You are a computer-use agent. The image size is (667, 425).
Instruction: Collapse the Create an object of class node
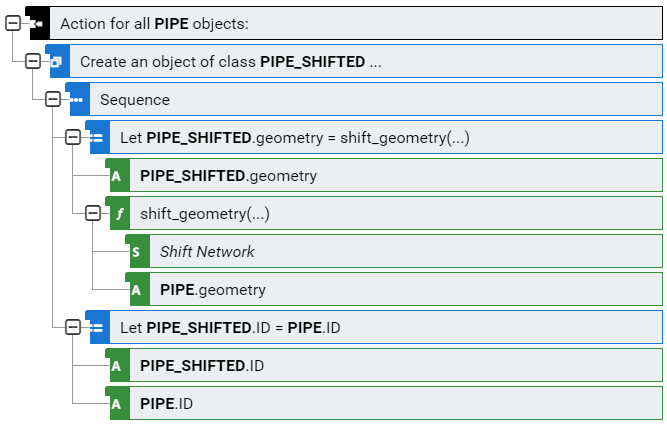(33, 61)
